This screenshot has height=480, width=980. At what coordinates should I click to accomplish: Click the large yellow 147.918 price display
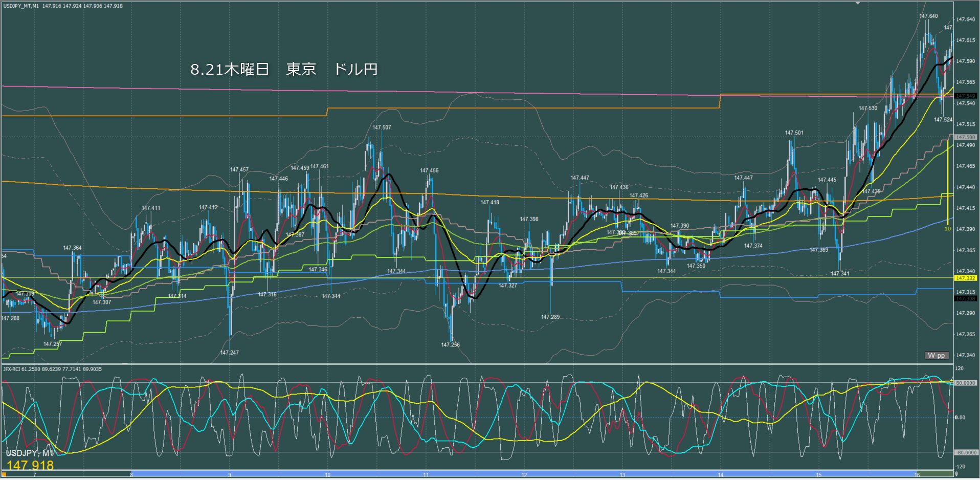30,465
